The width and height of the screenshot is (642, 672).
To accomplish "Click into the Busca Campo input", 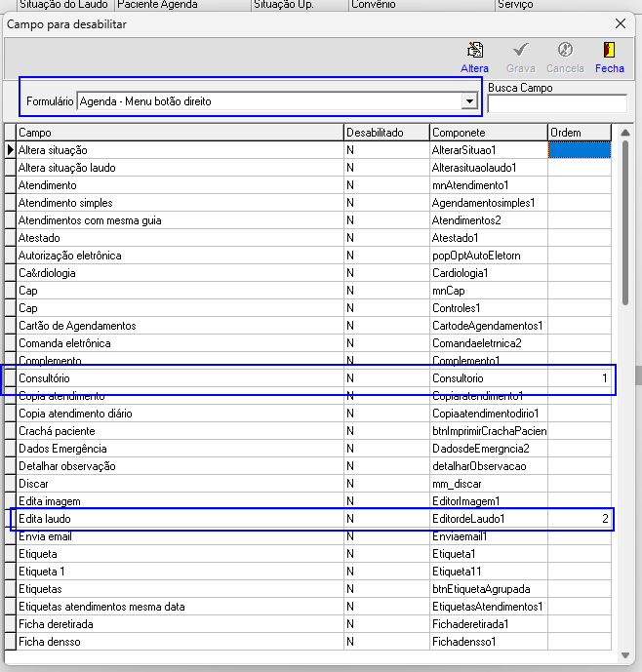I will (557, 103).
